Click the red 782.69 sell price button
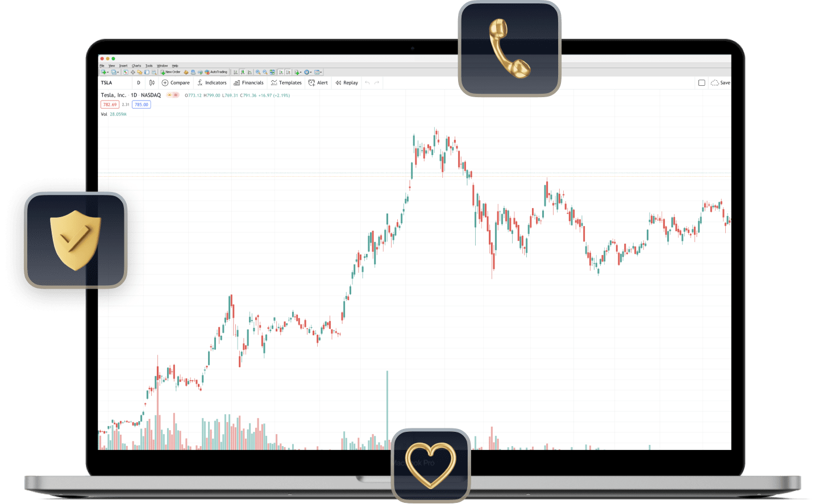815x504 pixels. coord(110,105)
